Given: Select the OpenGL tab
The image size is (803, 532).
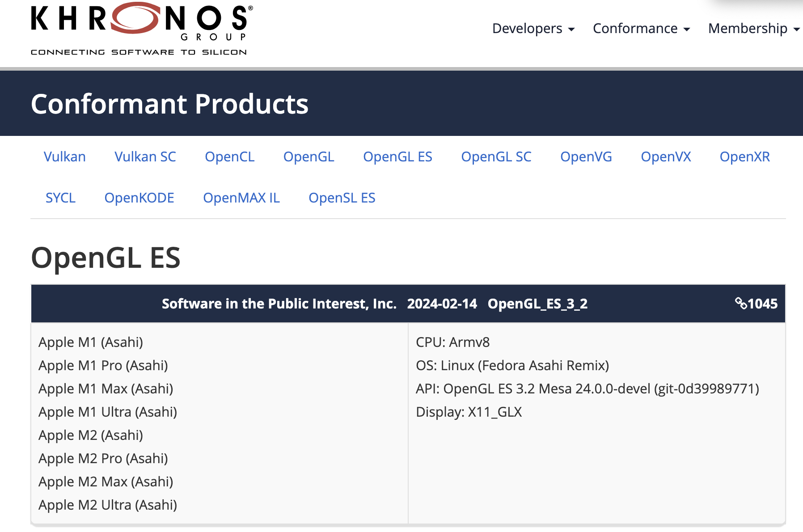Looking at the screenshot, I should tap(309, 156).
